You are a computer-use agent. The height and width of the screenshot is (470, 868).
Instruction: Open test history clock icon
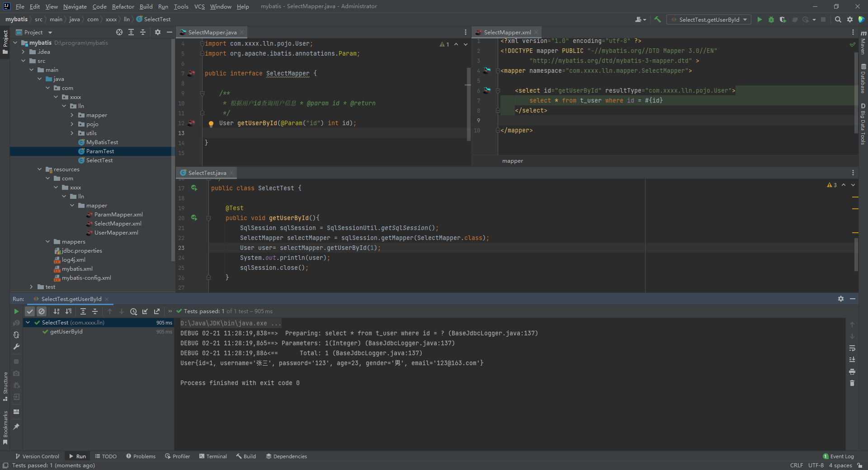point(133,311)
